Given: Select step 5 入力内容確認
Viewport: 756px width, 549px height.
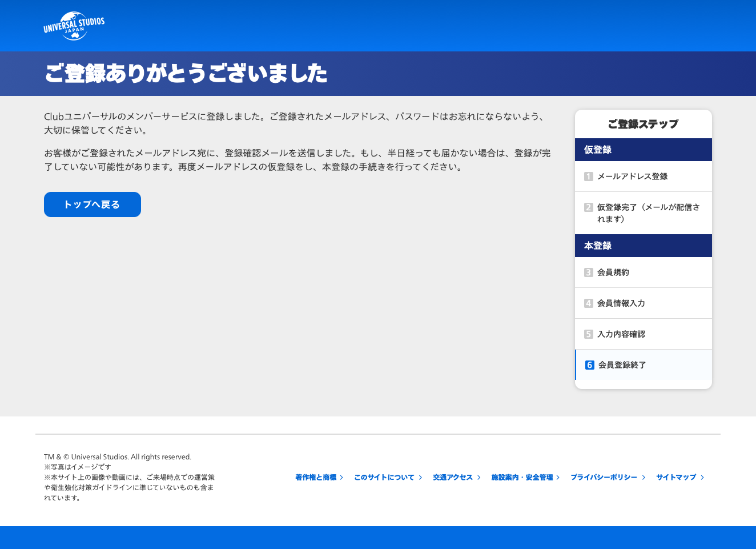Looking at the screenshot, I should 644,334.
